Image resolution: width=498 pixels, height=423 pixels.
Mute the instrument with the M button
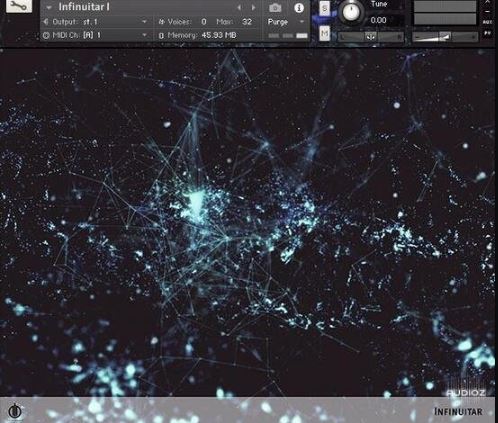click(325, 33)
